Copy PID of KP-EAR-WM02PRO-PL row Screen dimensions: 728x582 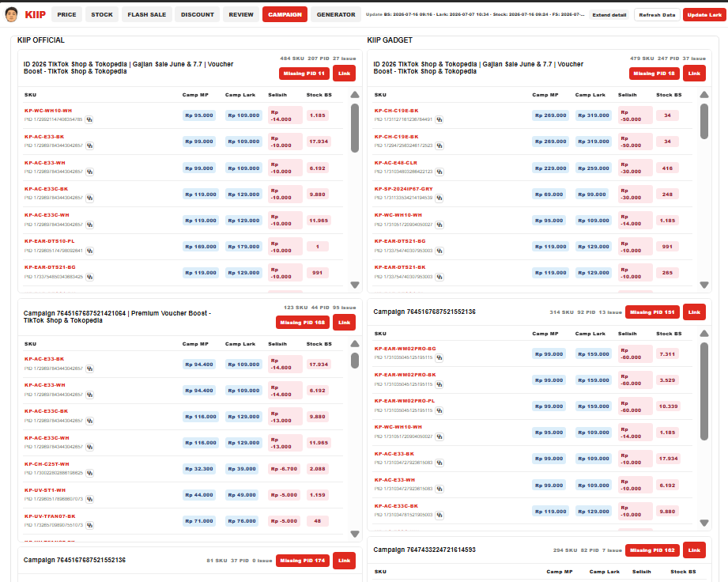pos(439,410)
